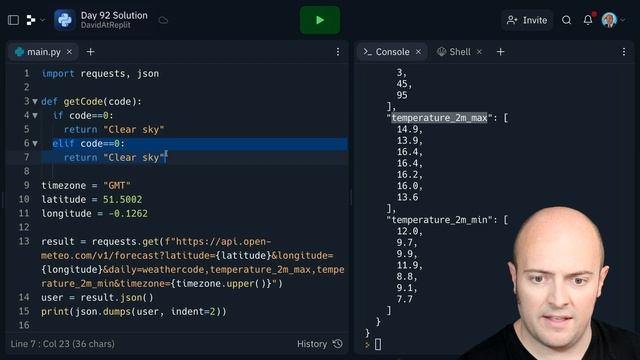The width and height of the screenshot is (640, 360).
Task: Click the text timezone = "GMT"
Action: pos(86,185)
